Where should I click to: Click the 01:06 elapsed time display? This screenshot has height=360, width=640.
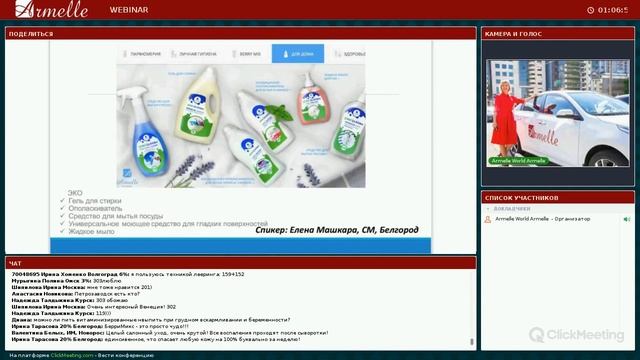(613, 10)
